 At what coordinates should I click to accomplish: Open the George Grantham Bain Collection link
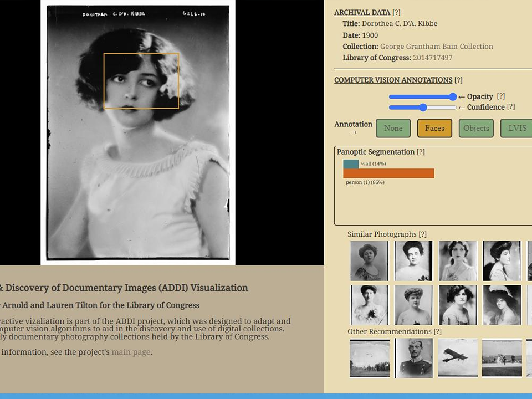436,47
